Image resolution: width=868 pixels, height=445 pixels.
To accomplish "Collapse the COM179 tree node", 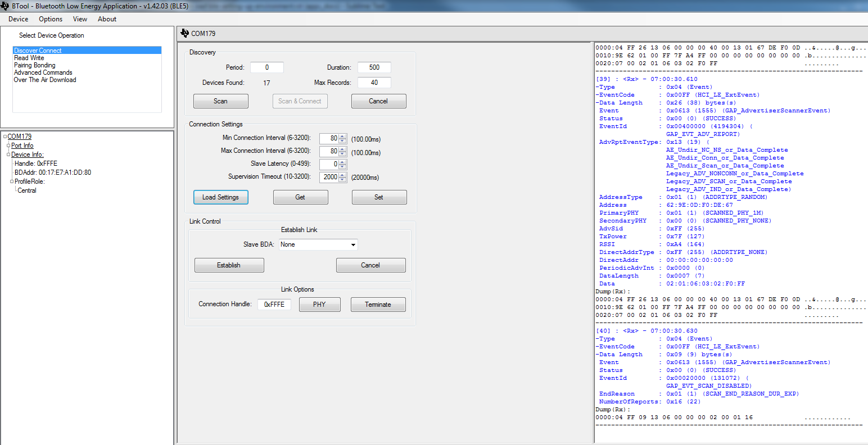I will 4,136.
